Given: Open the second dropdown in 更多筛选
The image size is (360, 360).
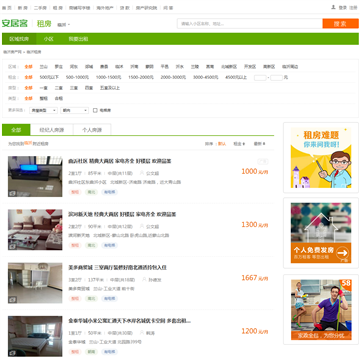Looking at the screenshot, I should click(74, 110).
